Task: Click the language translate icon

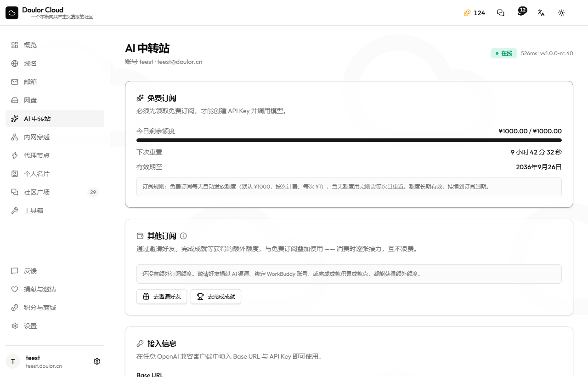Action: (x=541, y=13)
